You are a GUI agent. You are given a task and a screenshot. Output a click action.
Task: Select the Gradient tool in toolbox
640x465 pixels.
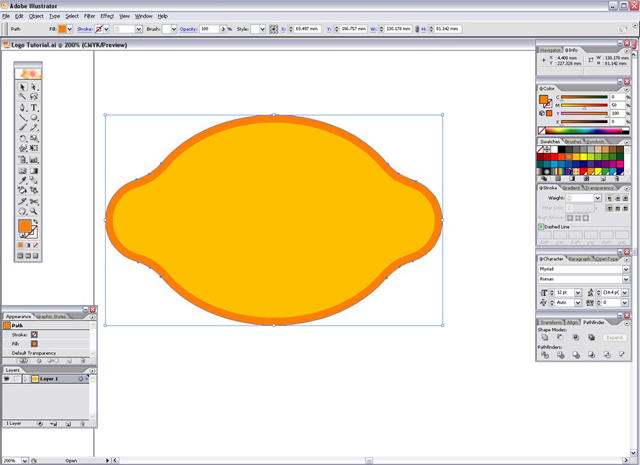pos(34,171)
